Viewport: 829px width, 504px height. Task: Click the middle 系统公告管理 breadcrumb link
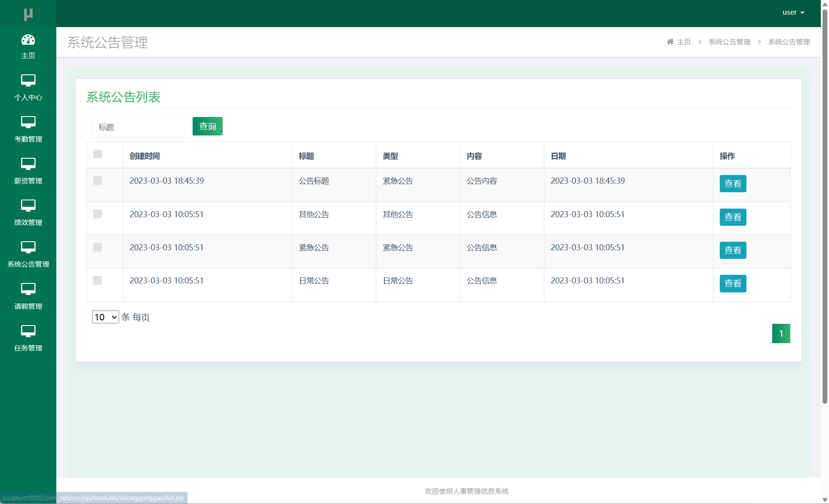(729, 42)
